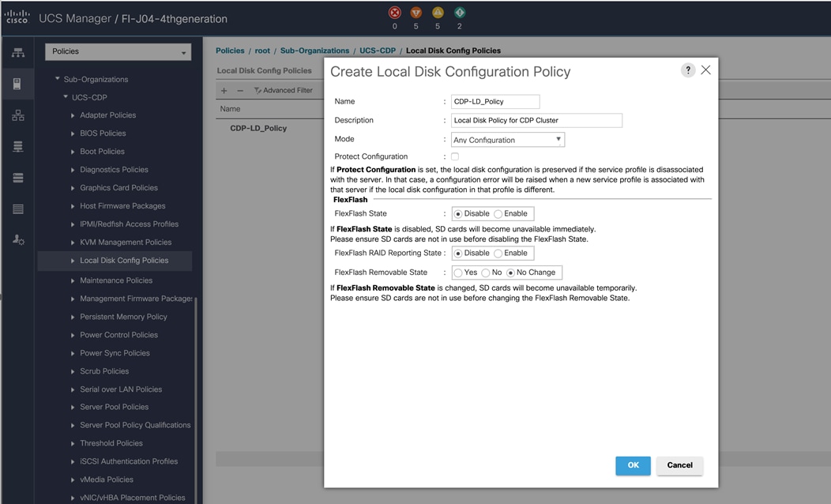The image size is (831, 504).
Task: Click the UCS-CDP breadcrumb link
Action: pos(378,51)
